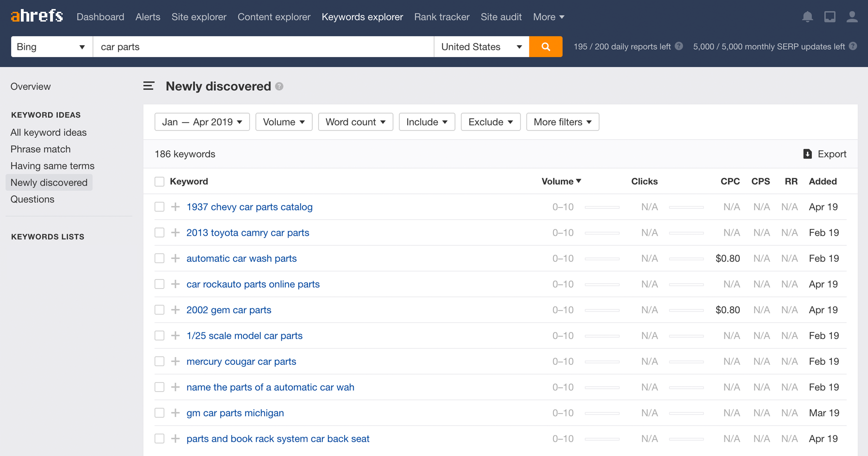
Task: Open the 'automatic car wash parts' keyword
Action: tap(241, 258)
